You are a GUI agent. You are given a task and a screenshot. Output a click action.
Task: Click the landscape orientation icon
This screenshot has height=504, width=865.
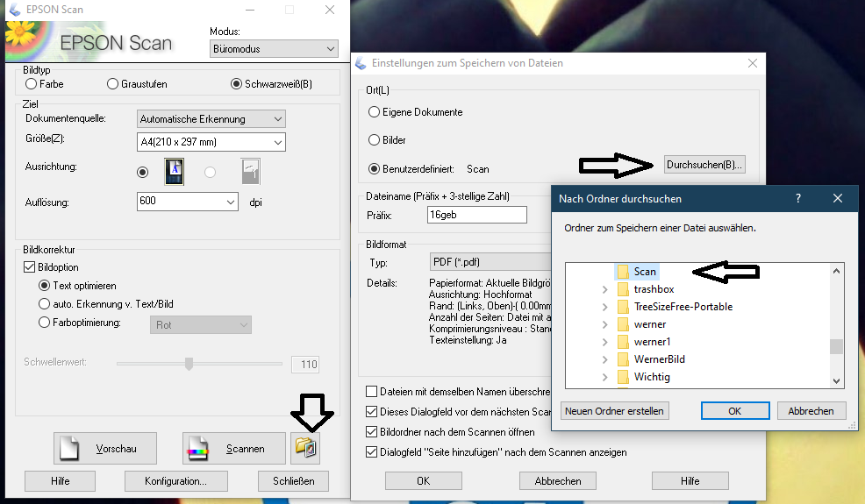tap(250, 172)
